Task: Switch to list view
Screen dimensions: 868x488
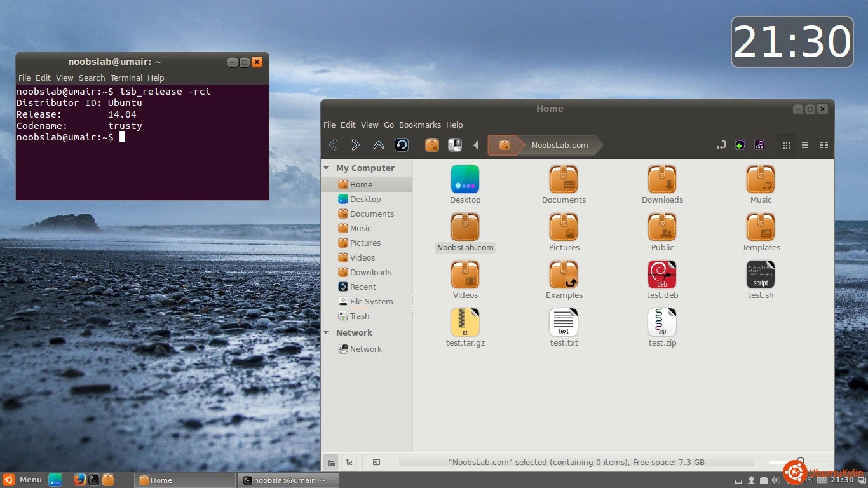Action: [805, 145]
